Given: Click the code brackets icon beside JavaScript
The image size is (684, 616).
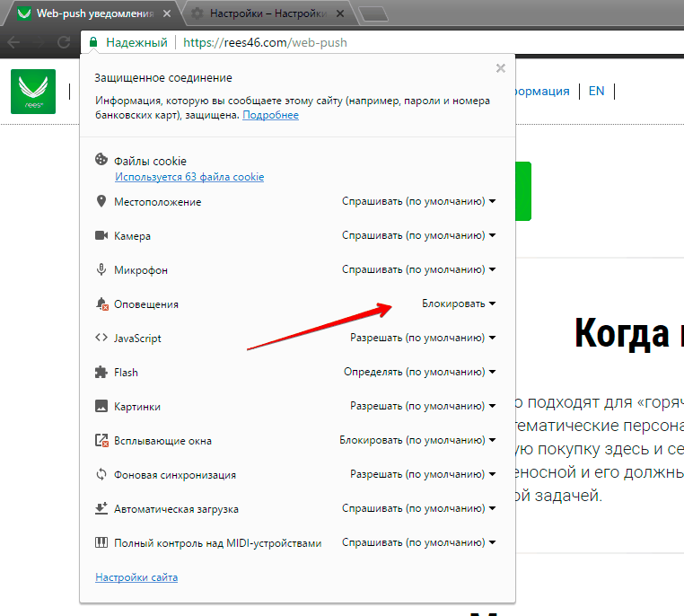Looking at the screenshot, I should pos(101,338).
